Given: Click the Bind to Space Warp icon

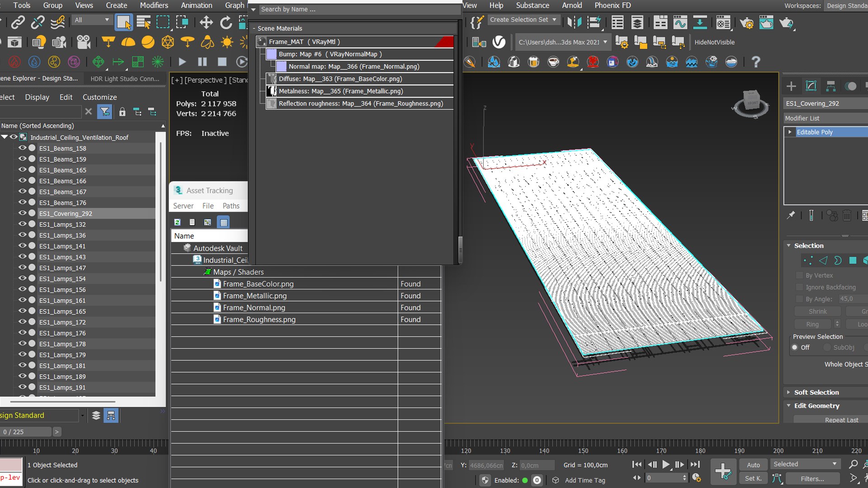Looking at the screenshot, I should [57, 22].
